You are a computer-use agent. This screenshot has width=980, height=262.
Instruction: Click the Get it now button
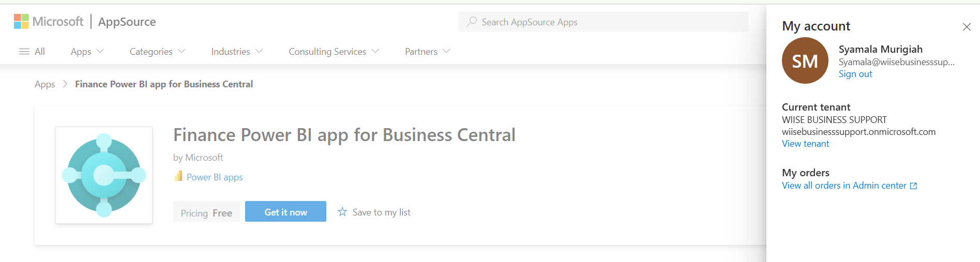(x=285, y=211)
